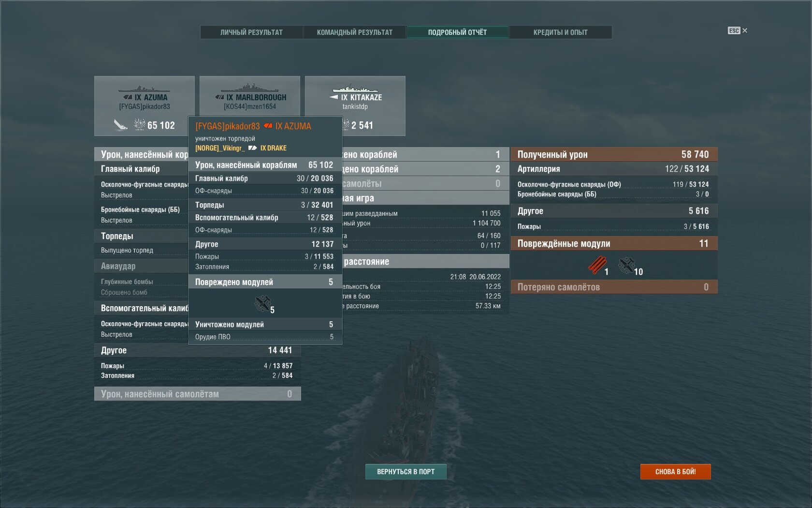Viewport: 812px width, 508px height.
Task: Click the AA module icon labeled 10
Action: (627, 265)
